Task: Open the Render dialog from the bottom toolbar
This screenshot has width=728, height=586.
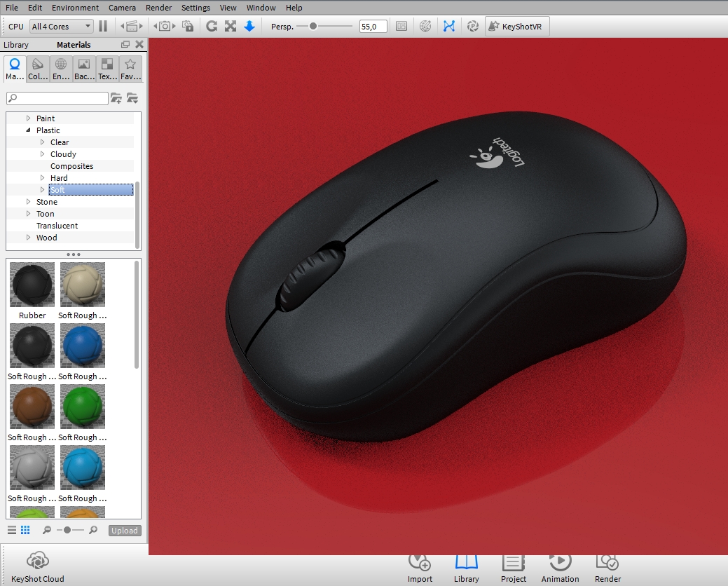Action: click(607, 564)
